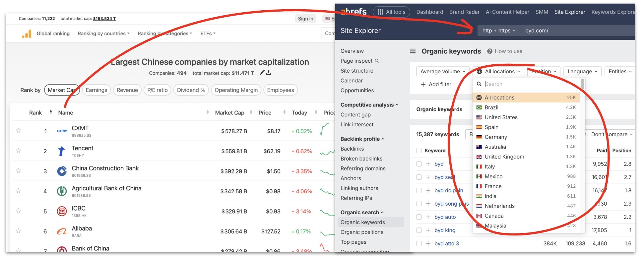The height and width of the screenshot is (262, 644).
Task: Click the Alibaba orange logo
Action: [62, 231]
